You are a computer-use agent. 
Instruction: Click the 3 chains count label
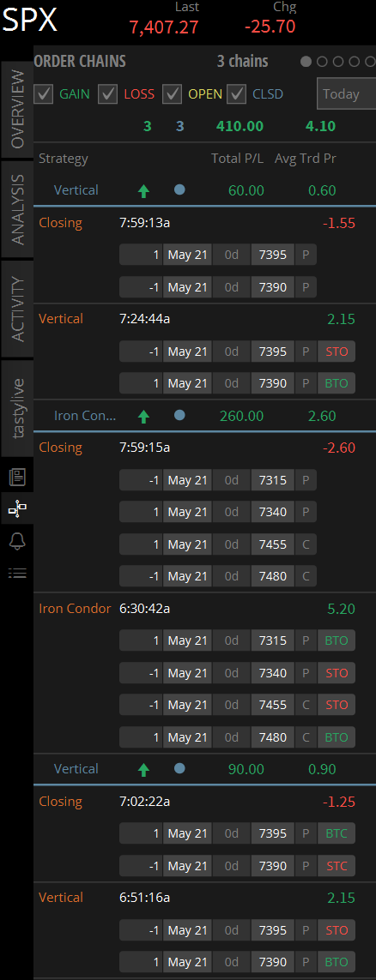242,61
